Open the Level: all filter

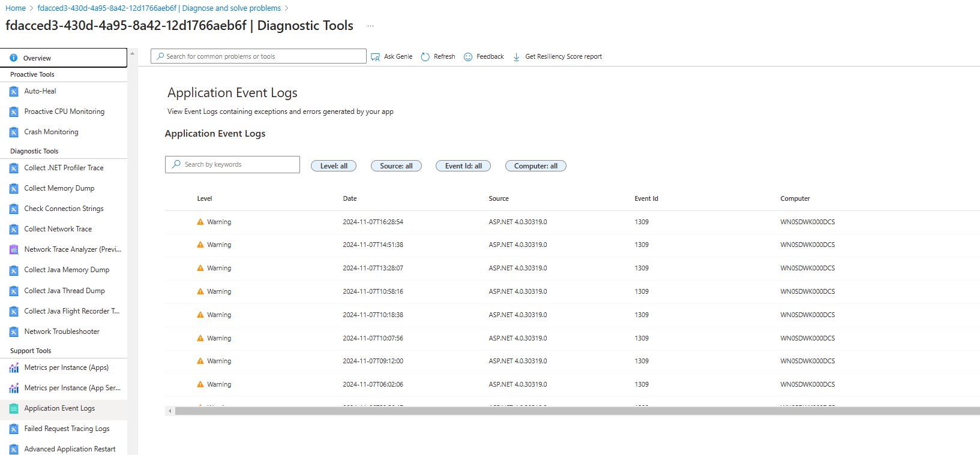(334, 166)
